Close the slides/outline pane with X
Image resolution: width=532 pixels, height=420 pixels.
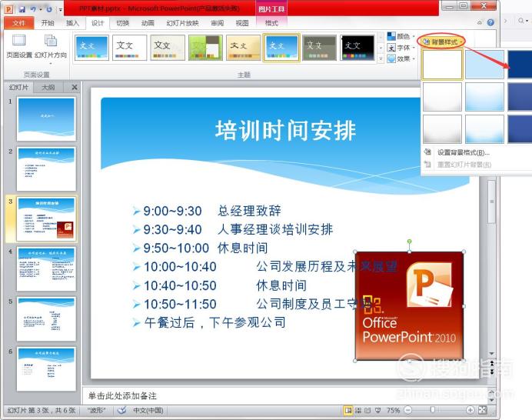pos(75,87)
